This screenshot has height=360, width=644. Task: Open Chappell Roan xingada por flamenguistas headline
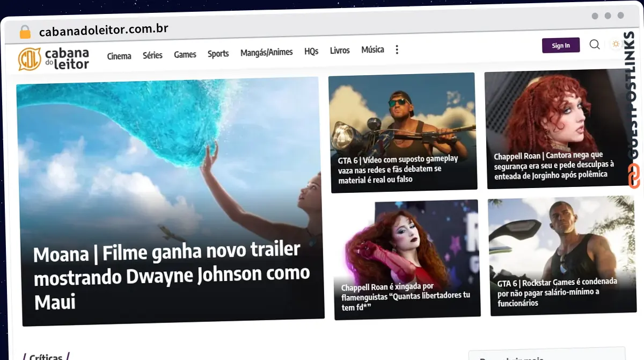pos(406,297)
